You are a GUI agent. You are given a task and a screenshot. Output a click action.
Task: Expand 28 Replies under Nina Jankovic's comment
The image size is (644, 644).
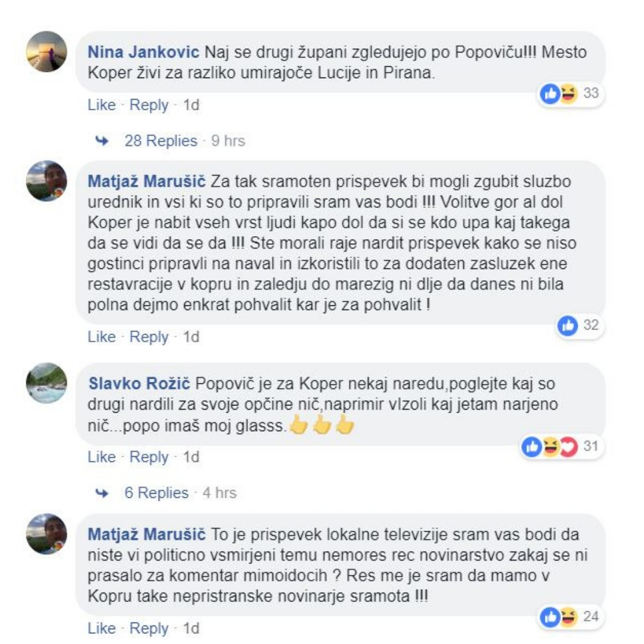161,141
